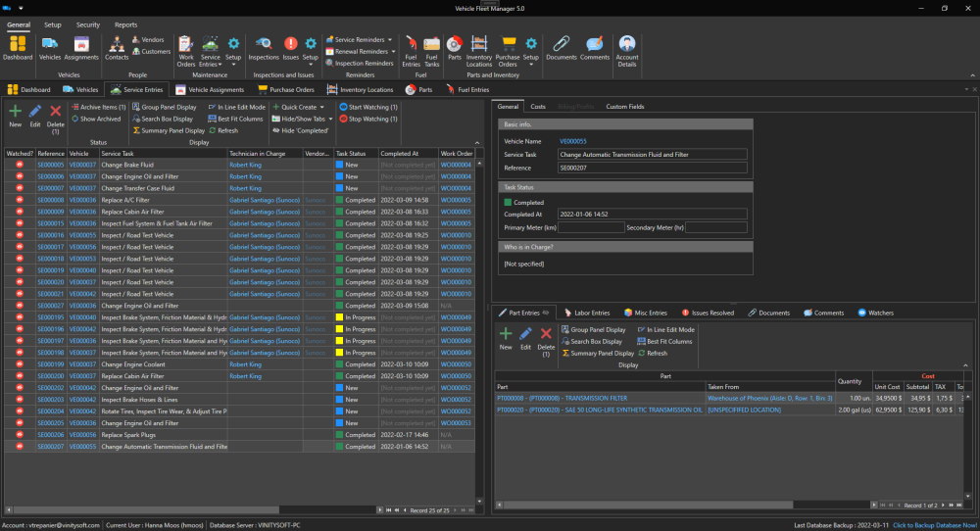Screen dimensions: 980x531
Task: Sort by the Technician in Charge column header
Action: click(265, 154)
